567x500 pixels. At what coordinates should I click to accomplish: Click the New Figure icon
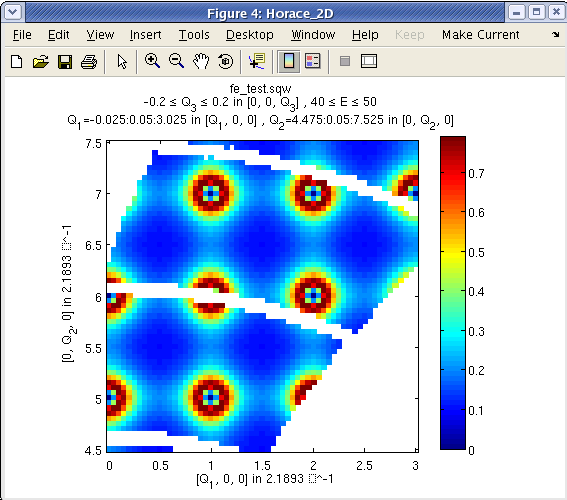(x=17, y=61)
